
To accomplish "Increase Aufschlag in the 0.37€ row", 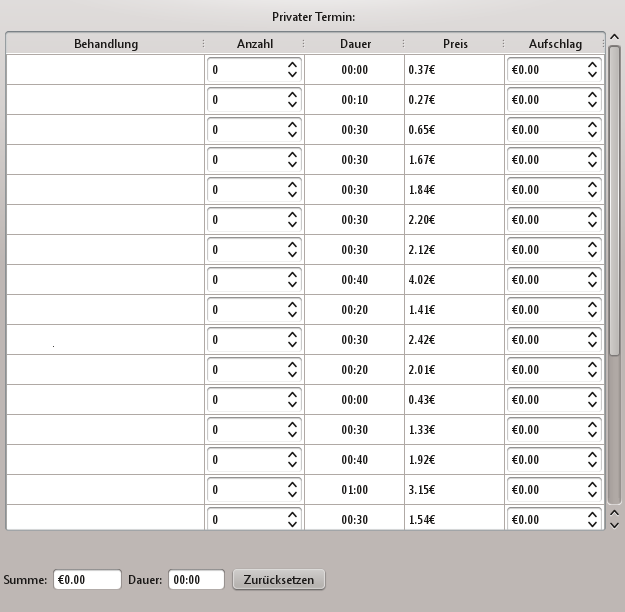I will 592,65.
